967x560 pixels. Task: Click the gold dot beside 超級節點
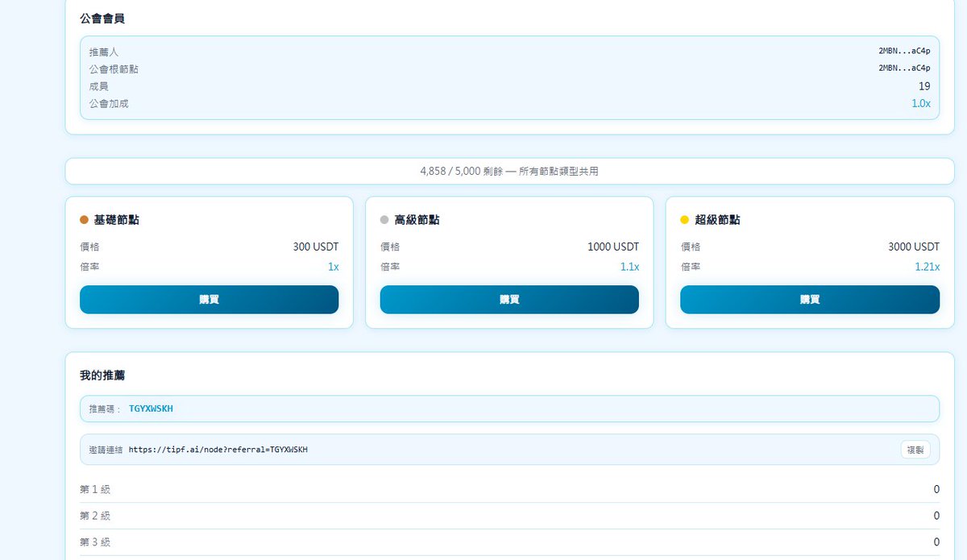(685, 220)
